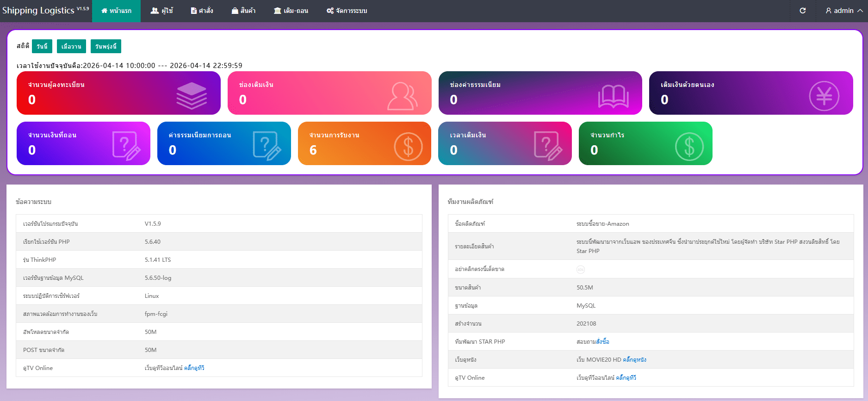Click the คลิ๊กดูหนัง movie link
This screenshot has width=868, height=401.
634,360
